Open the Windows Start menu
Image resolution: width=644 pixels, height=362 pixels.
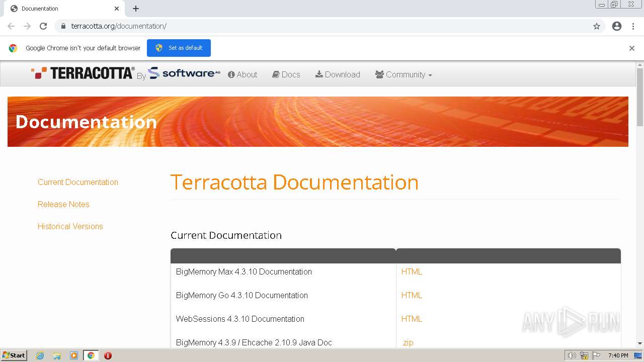(x=14, y=355)
